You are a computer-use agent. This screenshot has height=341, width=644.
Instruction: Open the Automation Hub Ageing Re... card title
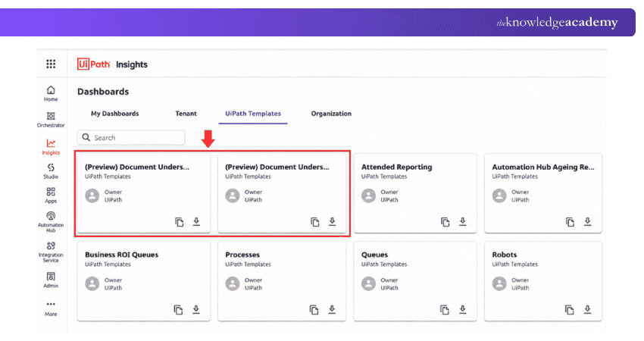(543, 167)
